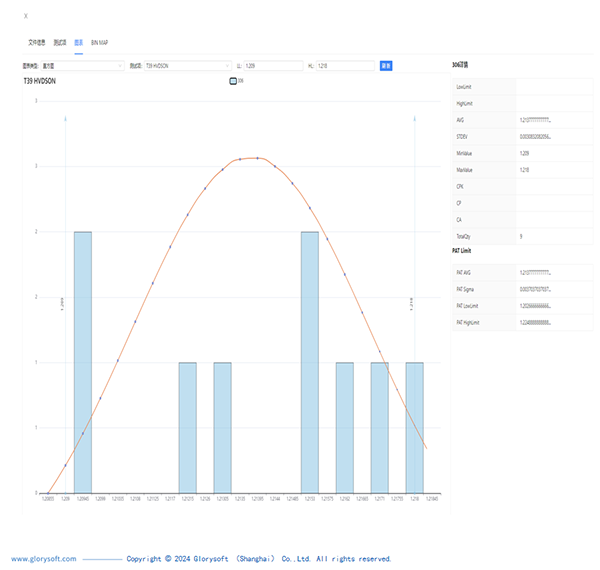The image size is (600, 570).
Task: Click the LL input field
Action: (271, 66)
